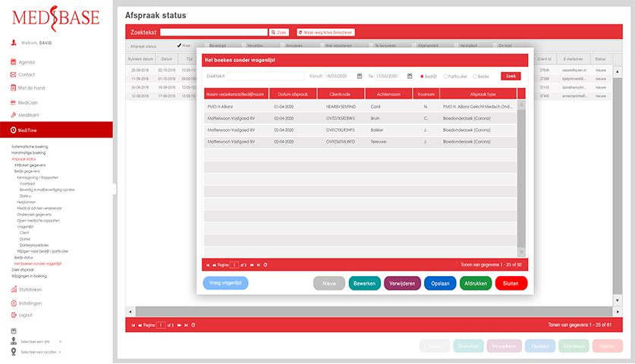Screen dimensions: 635x364
Task: Click the Afdrukken button in dialog
Action: [x=476, y=284]
